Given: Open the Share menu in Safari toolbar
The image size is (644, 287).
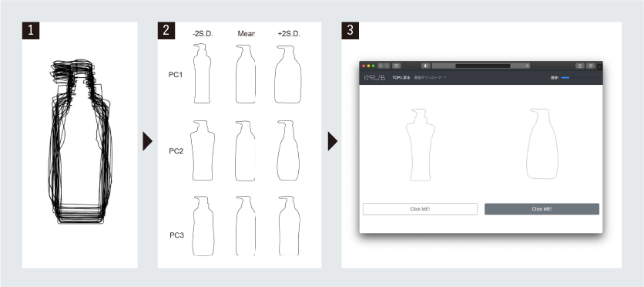Looking at the screenshot, I should point(580,66).
